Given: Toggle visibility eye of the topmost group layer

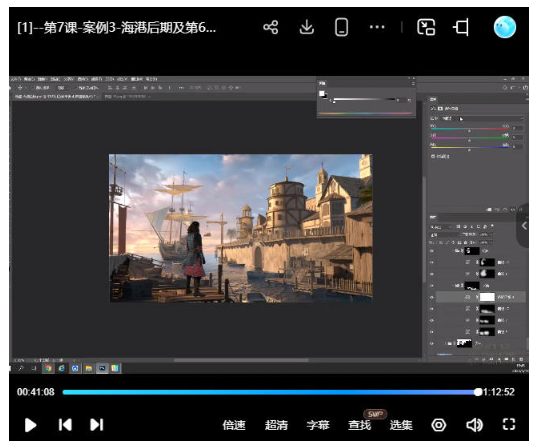Looking at the screenshot, I should (432, 251).
